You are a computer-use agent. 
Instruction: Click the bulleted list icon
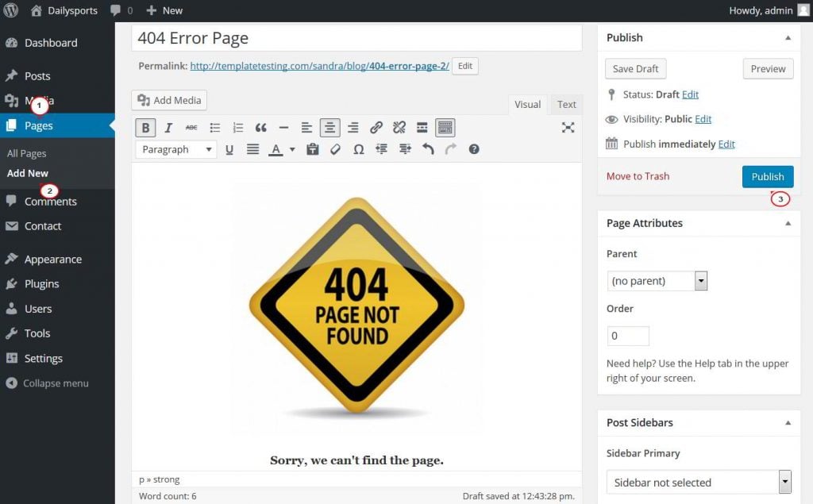214,128
